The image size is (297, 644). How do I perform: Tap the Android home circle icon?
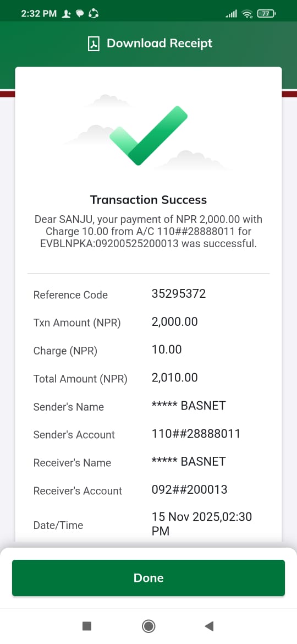[148, 626]
